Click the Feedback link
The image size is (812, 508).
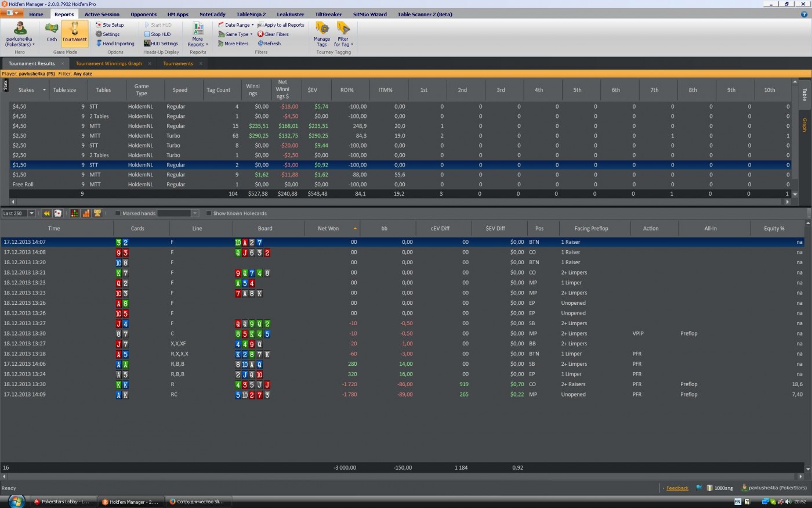(677, 488)
